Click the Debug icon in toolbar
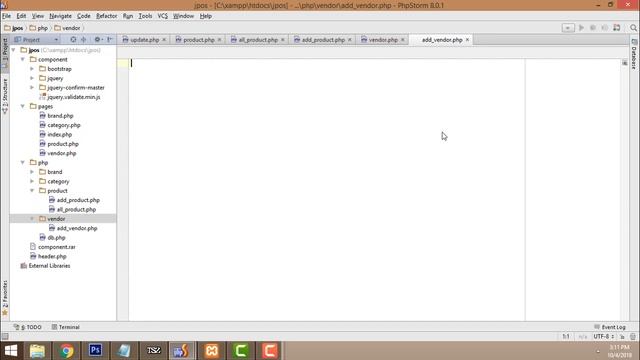 (x=593, y=28)
